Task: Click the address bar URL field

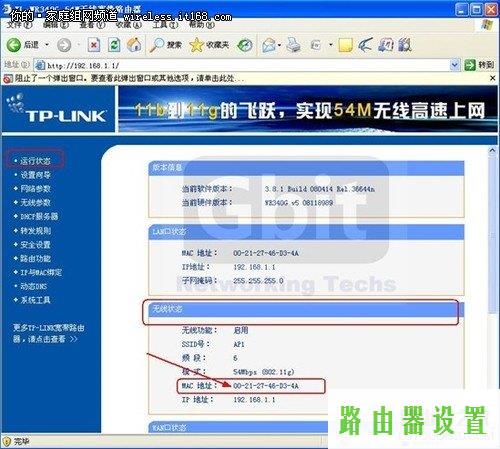Action: (247, 65)
